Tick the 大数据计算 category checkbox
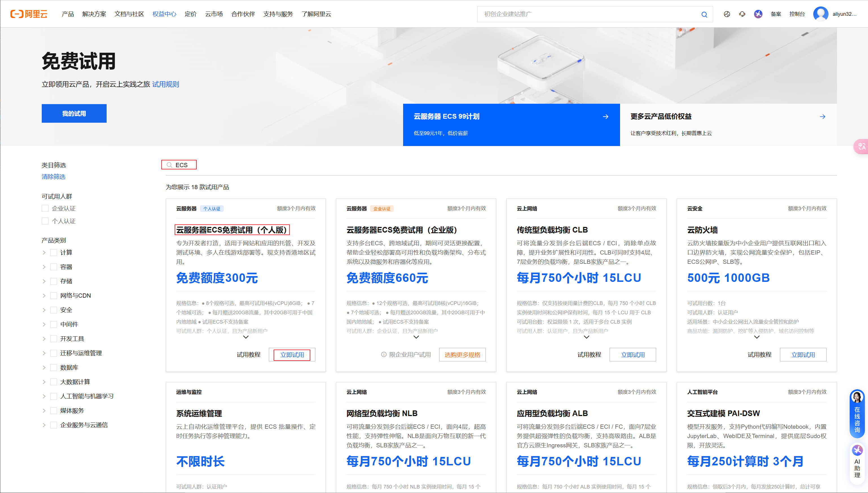Viewport: 868px width, 493px height. point(54,382)
